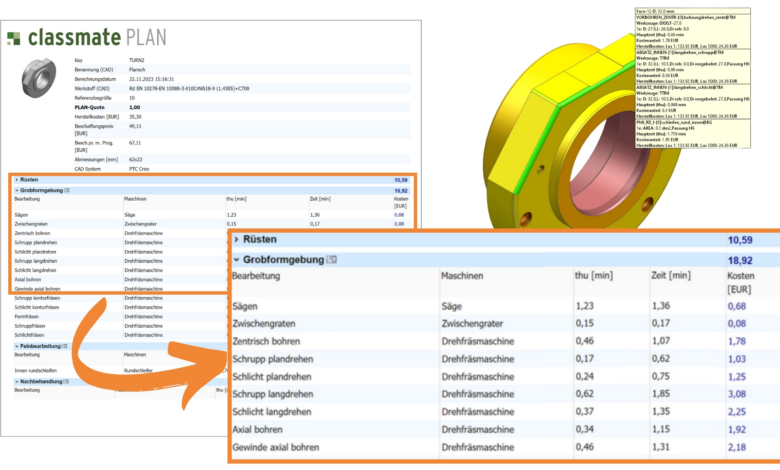Select the Schrupp konturfräsen row
This screenshot has width=780, height=470.
pos(119,298)
